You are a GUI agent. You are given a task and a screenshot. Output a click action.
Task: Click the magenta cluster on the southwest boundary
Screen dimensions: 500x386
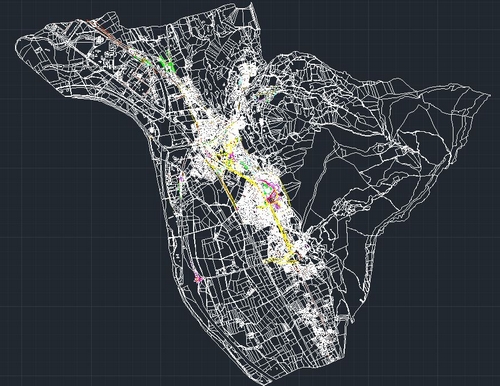tap(198, 277)
